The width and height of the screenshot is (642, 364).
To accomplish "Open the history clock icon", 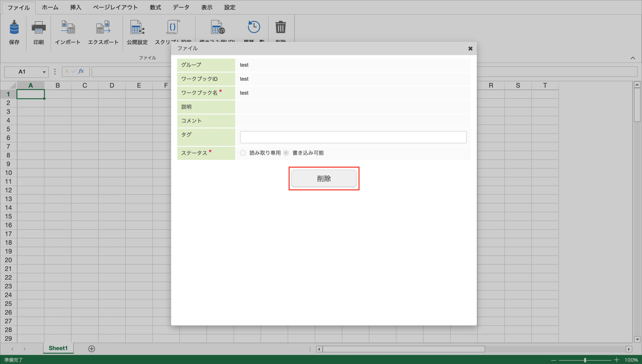I will click(x=254, y=27).
